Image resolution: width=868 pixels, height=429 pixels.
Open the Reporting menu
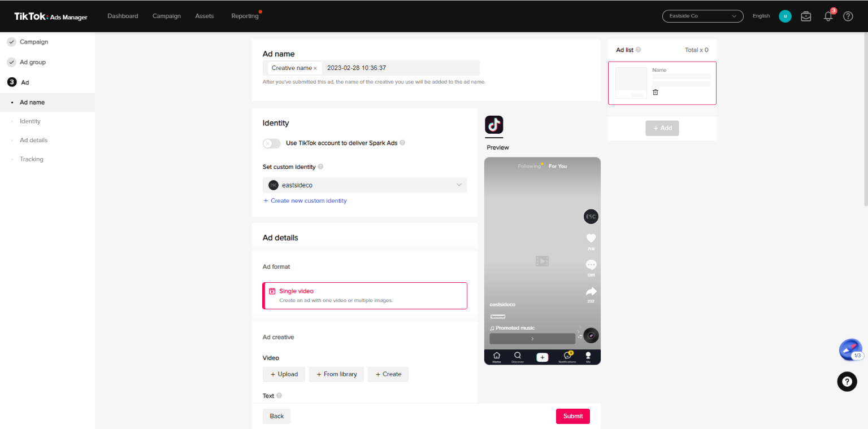click(245, 16)
